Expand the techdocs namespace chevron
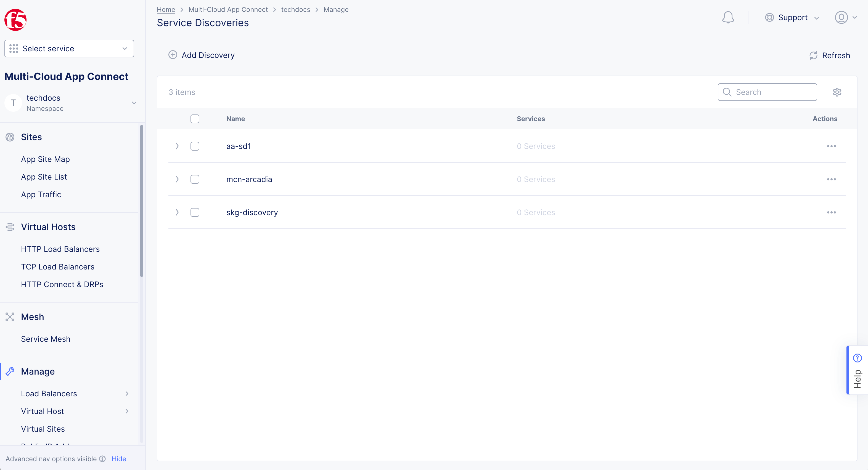Viewport: 868px width, 470px height. tap(134, 103)
